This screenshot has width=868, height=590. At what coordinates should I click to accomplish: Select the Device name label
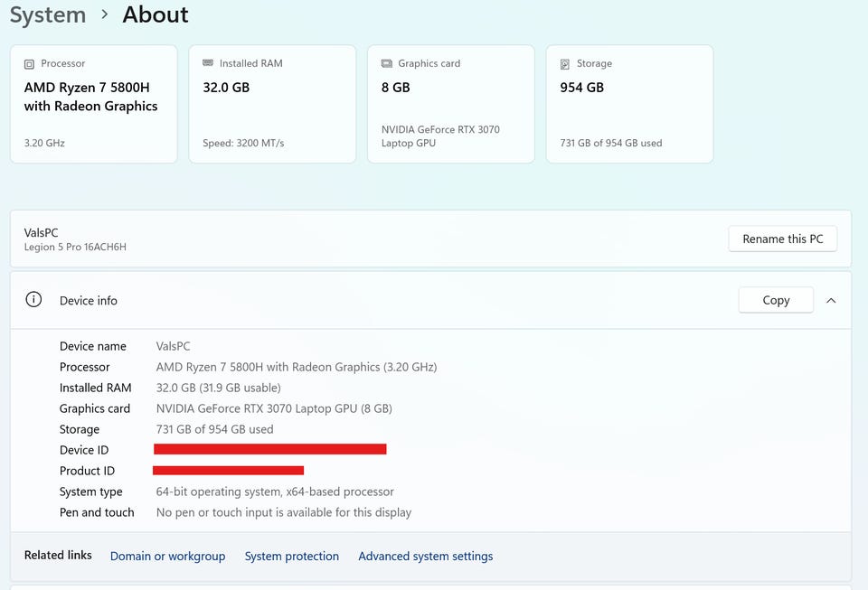tap(93, 346)
